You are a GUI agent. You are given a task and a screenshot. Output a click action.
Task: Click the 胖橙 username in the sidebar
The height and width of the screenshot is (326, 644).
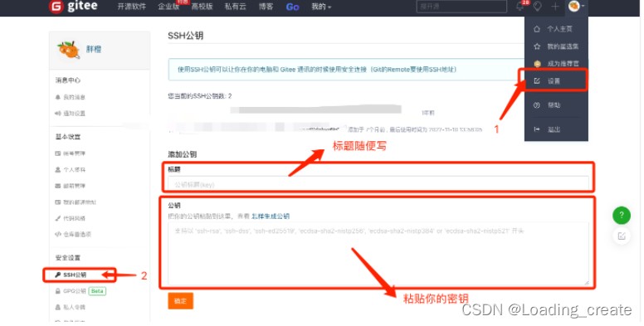tap(93, 49)
